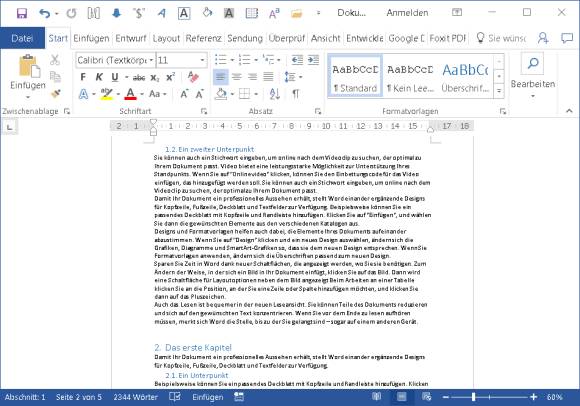This screenshot has width=580, height=406.
Task: Click the share person icon
Action: (x=543, y=38)
